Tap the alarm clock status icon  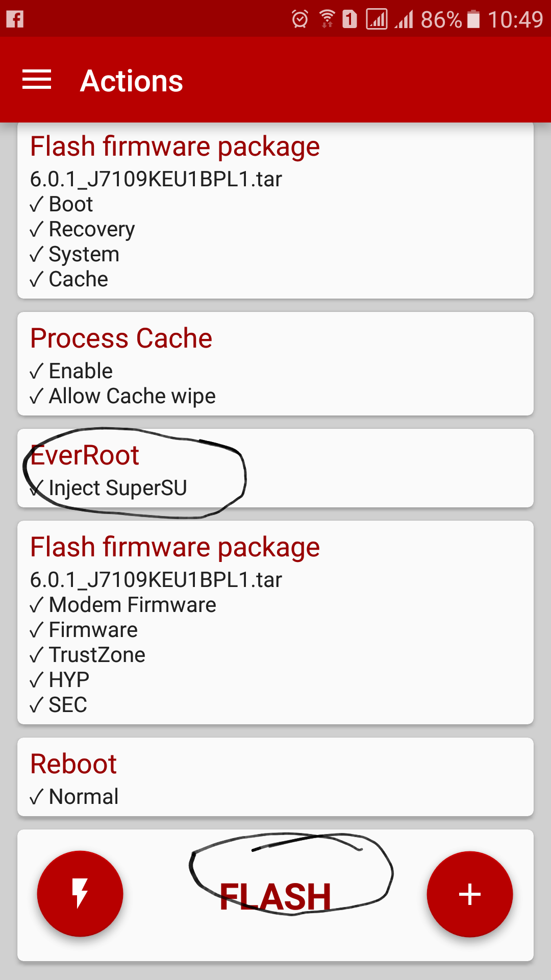click(300, 19)
